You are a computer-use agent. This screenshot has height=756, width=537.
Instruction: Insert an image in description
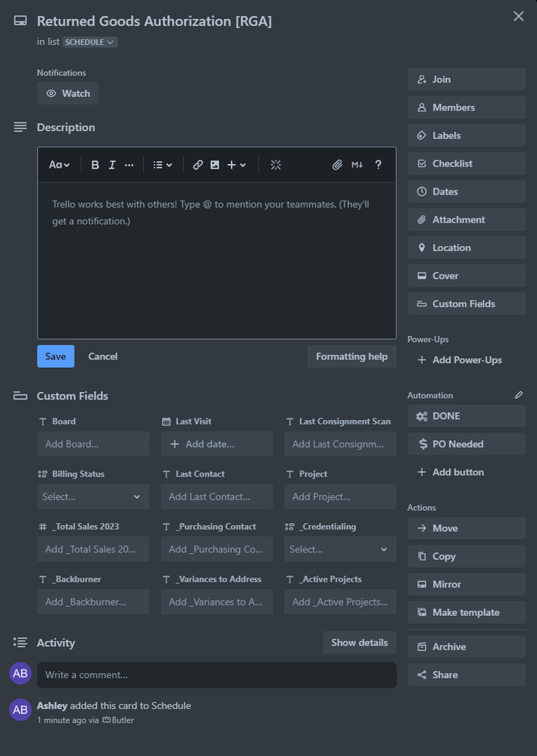214,165
